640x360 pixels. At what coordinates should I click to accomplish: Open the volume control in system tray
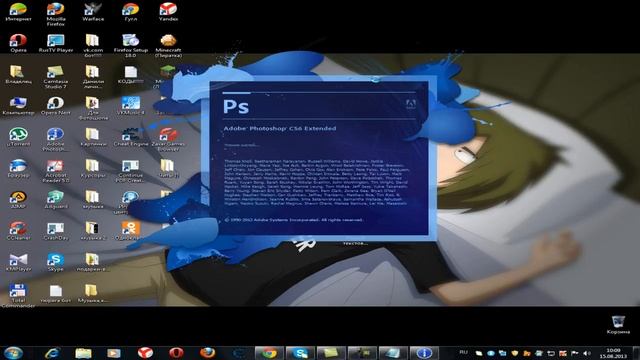point(587,353)
